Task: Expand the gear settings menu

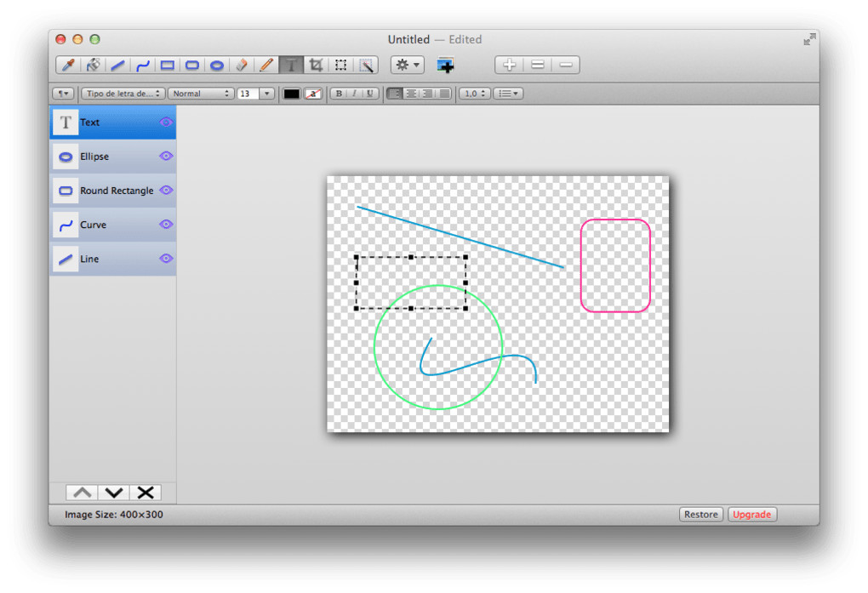Action: (x=407, y=65)
